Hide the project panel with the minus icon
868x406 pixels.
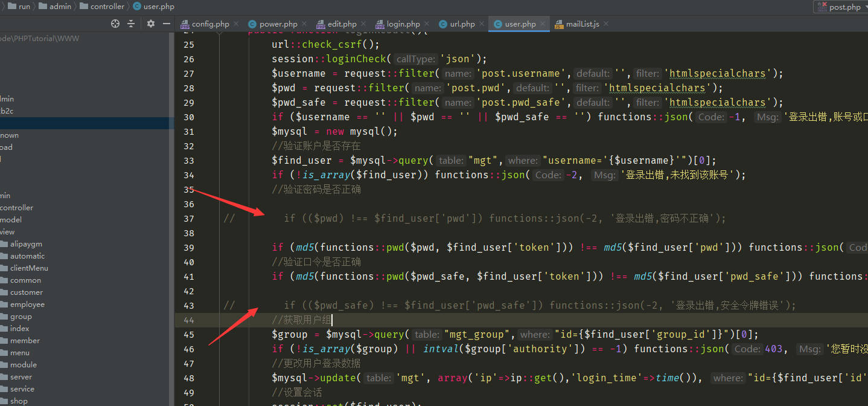(167, 24)
